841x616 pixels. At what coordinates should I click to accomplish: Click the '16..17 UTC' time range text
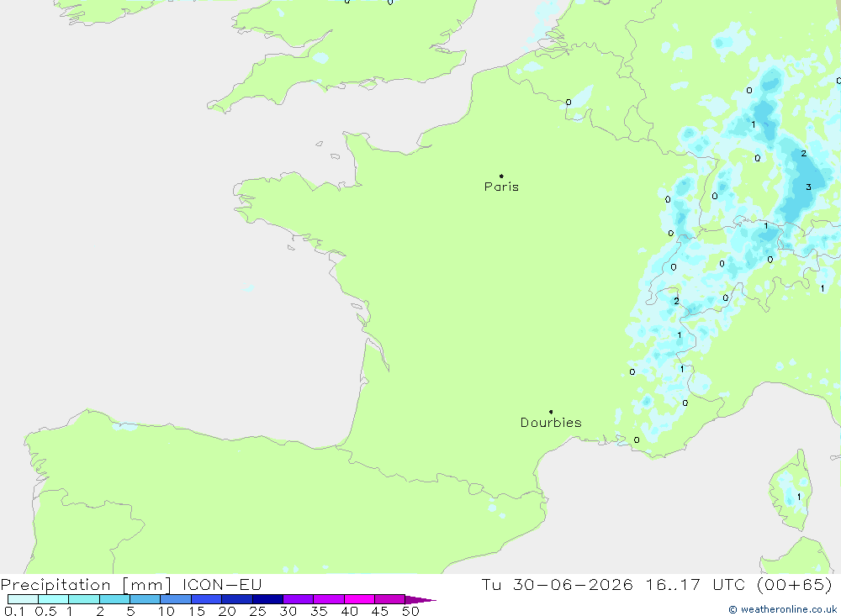[x=696, y=584]
